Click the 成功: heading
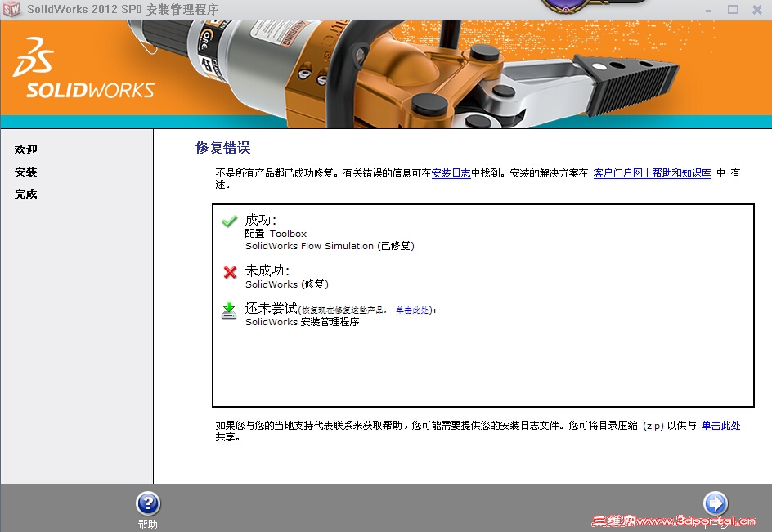Image resolution: width=772 pixels, height=532 pixels. (261, 220)
